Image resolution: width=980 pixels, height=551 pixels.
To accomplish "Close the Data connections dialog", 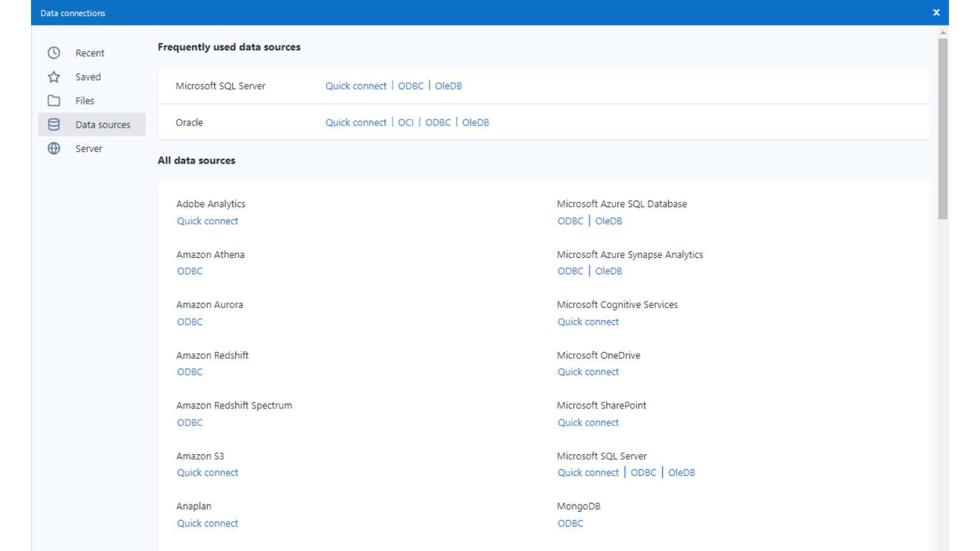I will tap(936, 13).
